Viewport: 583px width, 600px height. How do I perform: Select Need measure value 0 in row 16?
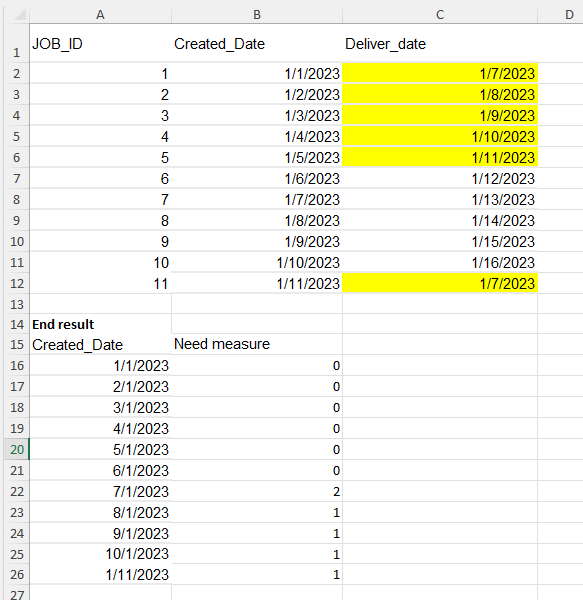pyautogui.click(x=257, y=365)
